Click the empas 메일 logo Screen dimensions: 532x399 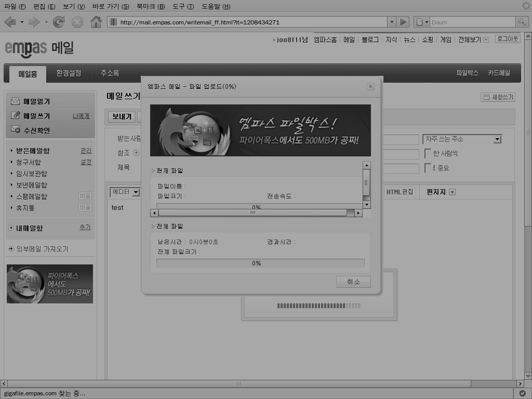tap(39, 48)
